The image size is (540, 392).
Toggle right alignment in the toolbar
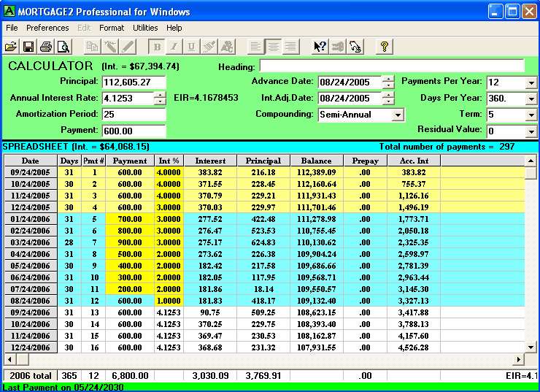click(290, 47)
